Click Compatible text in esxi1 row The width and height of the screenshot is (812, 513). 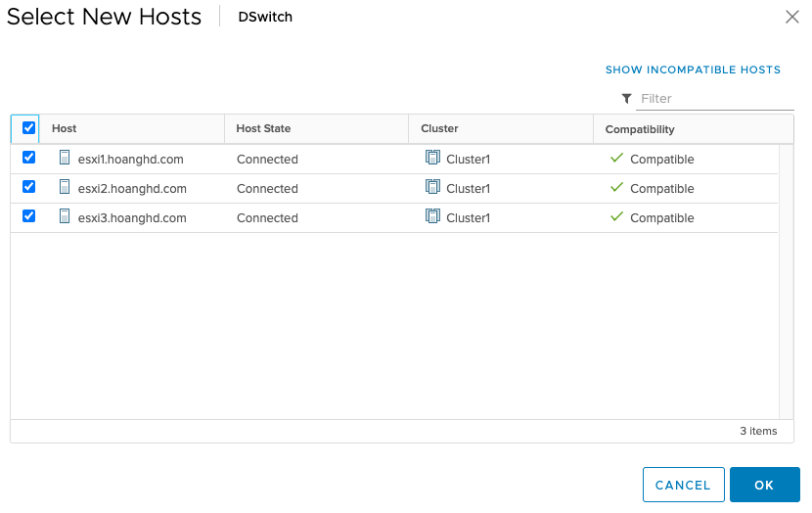pyautogui.click(x=661, y=159)
